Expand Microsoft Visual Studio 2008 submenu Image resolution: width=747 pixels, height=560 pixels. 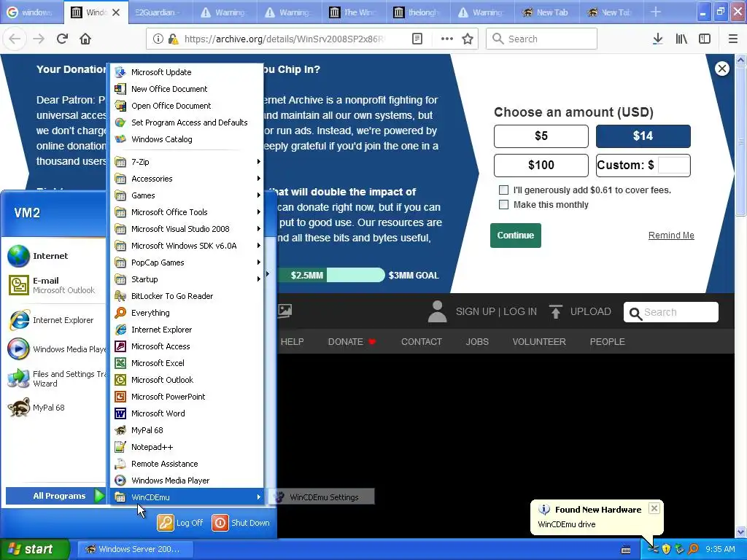(x=187, y=229)
